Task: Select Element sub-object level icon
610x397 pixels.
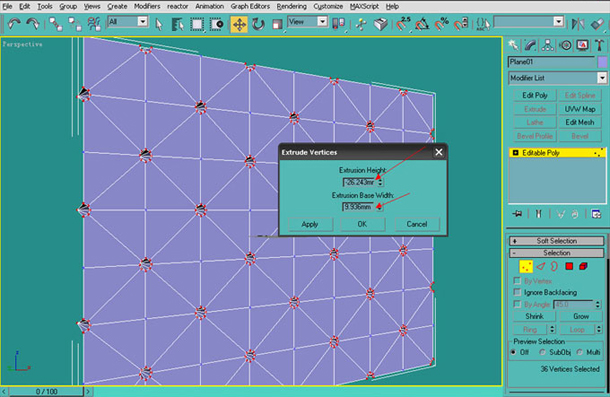Action: pyautogui.click(x=584, y=267)
